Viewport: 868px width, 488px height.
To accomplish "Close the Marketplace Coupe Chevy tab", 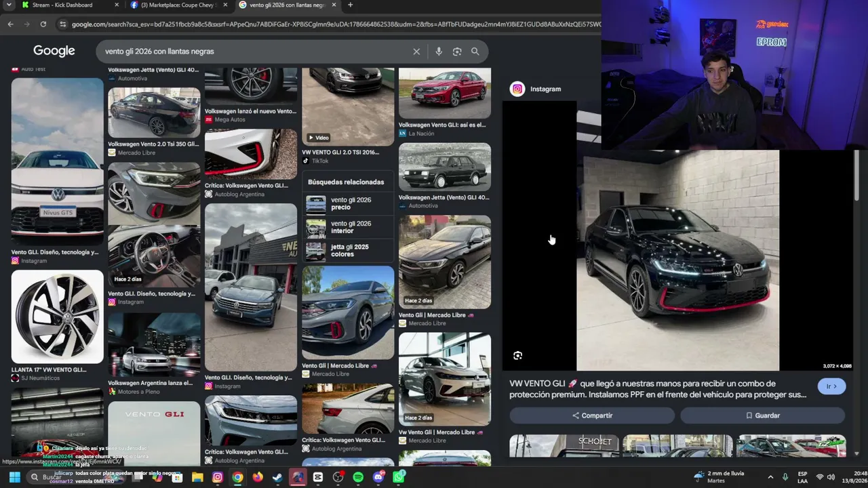I will point(225,5).
